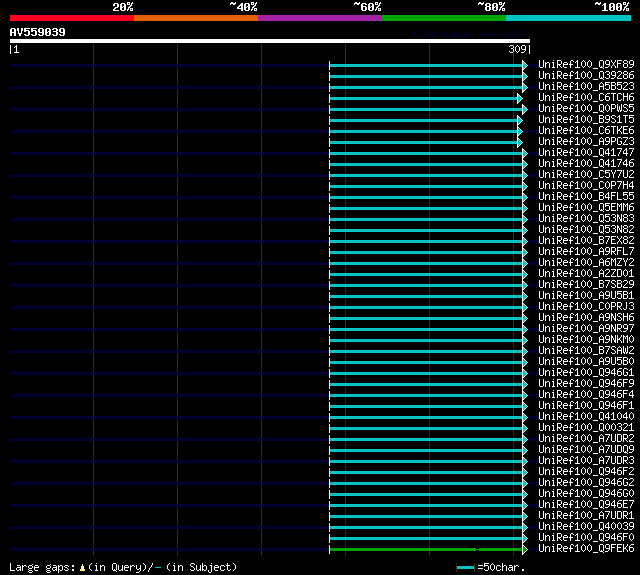
Task: Open the UniRef100_C6TCH6 hit
Action: pyautogui.click(x=586, y=98)
